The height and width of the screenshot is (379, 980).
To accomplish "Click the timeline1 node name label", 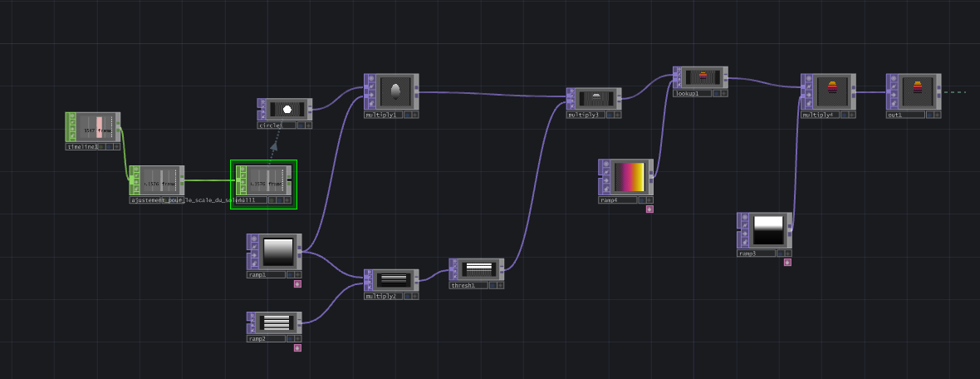I will (x=83, y=146).
